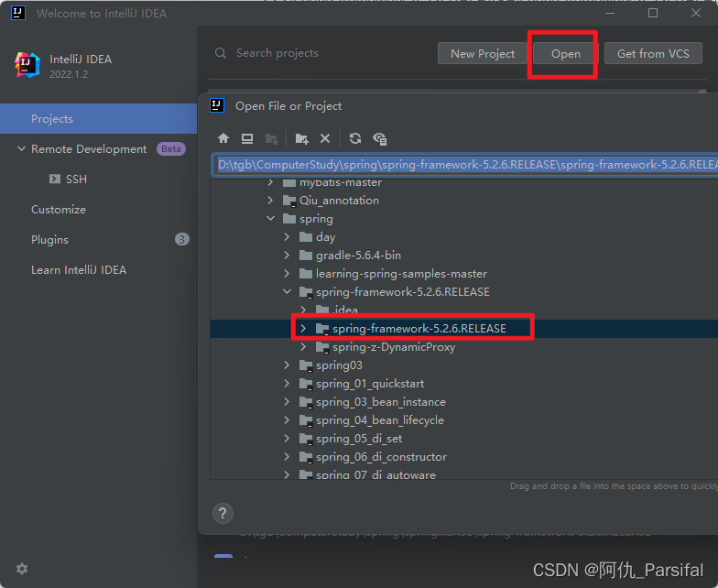Click the help question mark button

click(x=223, y=513)
